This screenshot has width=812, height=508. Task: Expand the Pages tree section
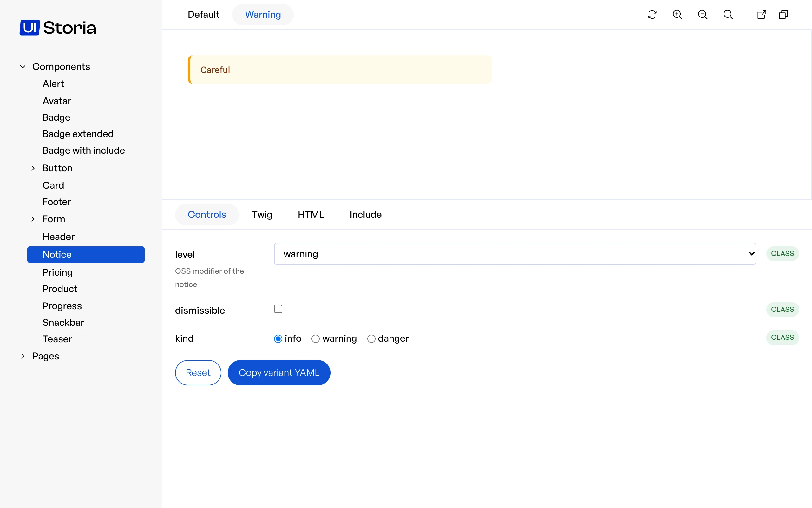tap(23, 356)
